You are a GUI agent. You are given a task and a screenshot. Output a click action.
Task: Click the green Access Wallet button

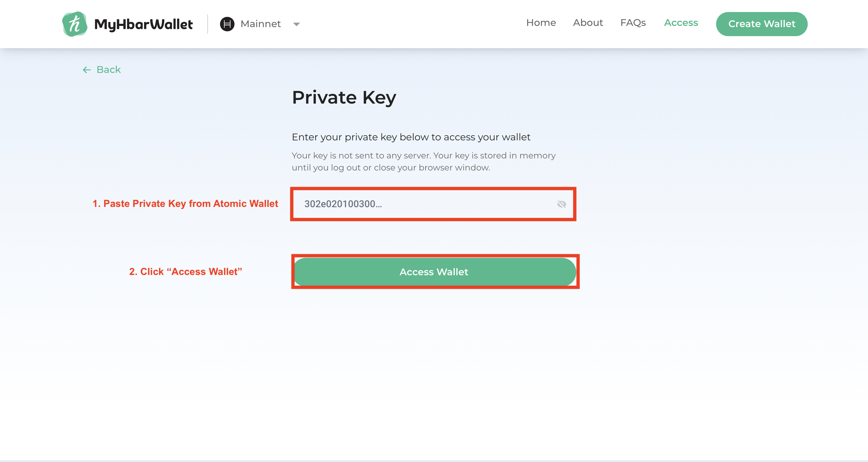click(435, 272)
